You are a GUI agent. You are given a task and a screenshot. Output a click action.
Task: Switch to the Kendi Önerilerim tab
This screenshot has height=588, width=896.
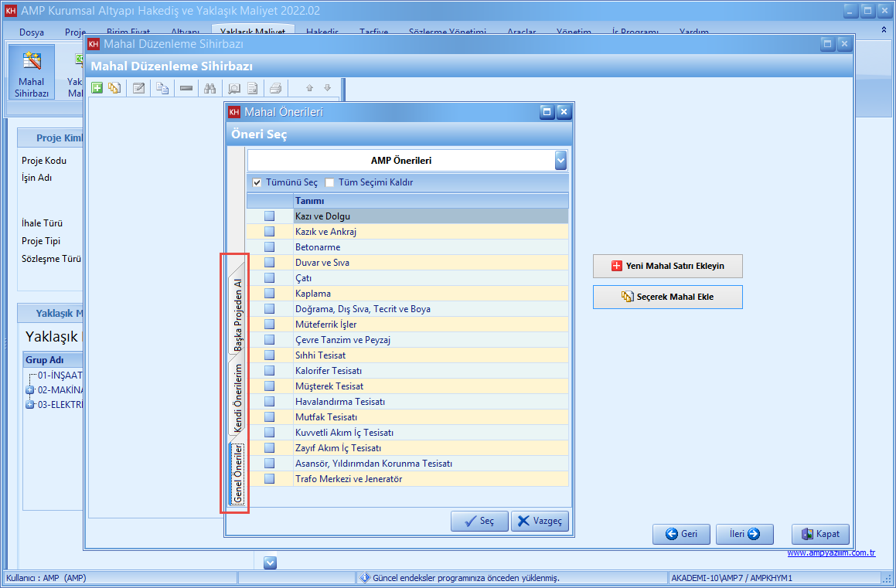point(238,396)
